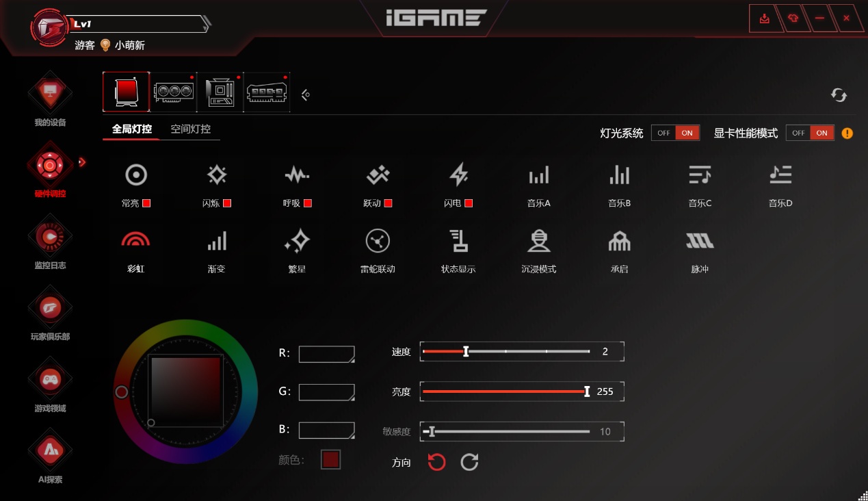The width and height of the screenshot is (868, 501).
Task: Click the Lv1 level bar
Action: click(139, 24)
